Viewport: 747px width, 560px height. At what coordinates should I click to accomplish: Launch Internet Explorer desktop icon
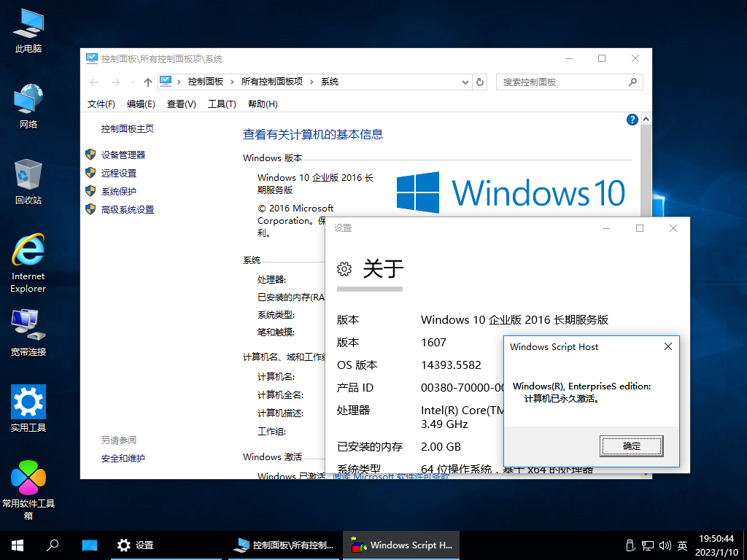pyautogui.click(x=28, y=263)
